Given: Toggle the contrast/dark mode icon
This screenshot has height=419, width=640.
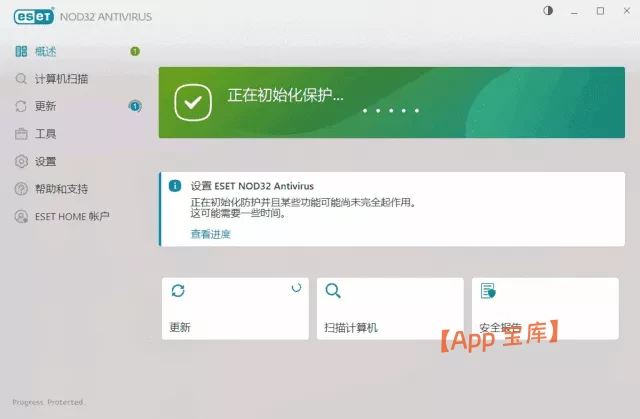Looking at the screenshot, I should pos(548,11).
